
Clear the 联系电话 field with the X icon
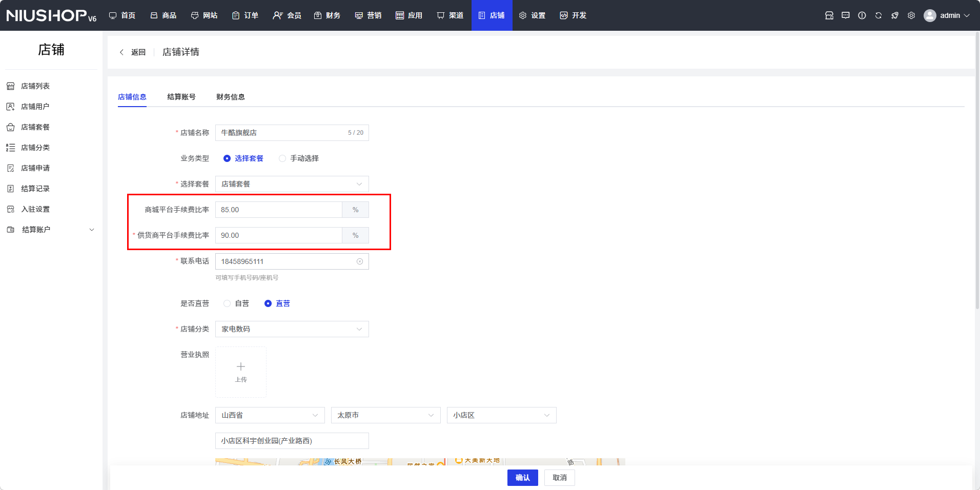[360, 261]
